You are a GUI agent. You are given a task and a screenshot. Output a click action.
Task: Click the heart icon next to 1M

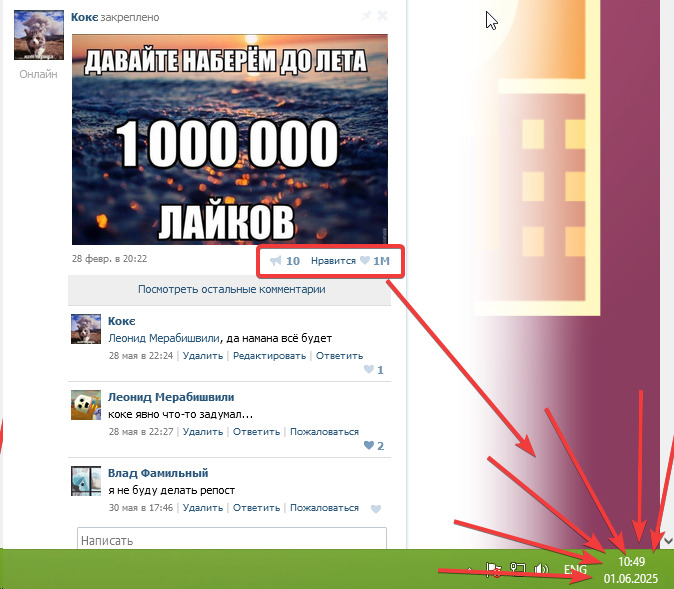coord(365,260)
